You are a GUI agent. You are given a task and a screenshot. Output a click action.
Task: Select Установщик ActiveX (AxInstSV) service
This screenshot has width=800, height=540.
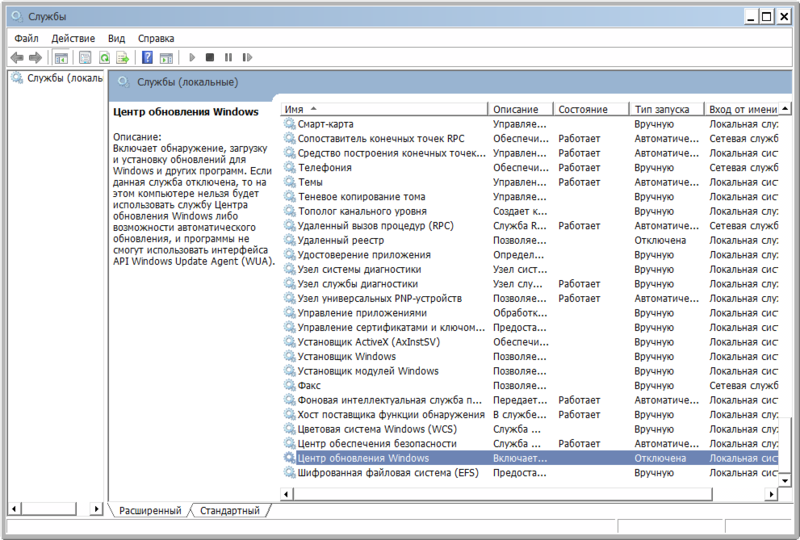tap(530, 342)
